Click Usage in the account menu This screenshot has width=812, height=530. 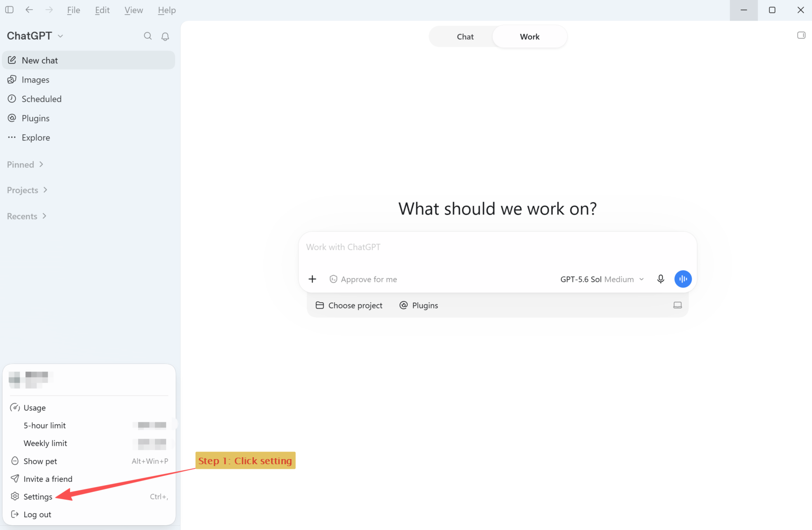pyautogui.click(x=89, y=408)
